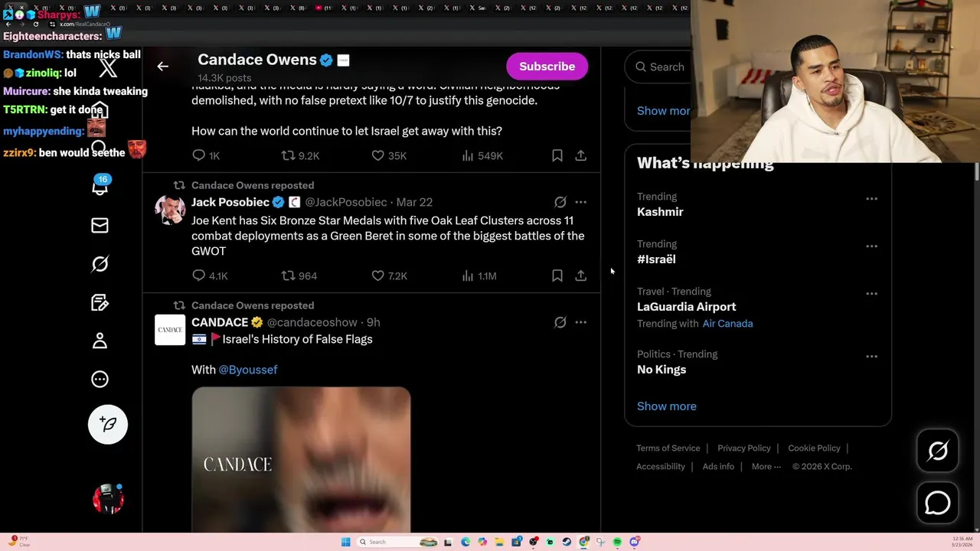
Task: Reply to the post with 1K comments
Action: coord(206,155)
